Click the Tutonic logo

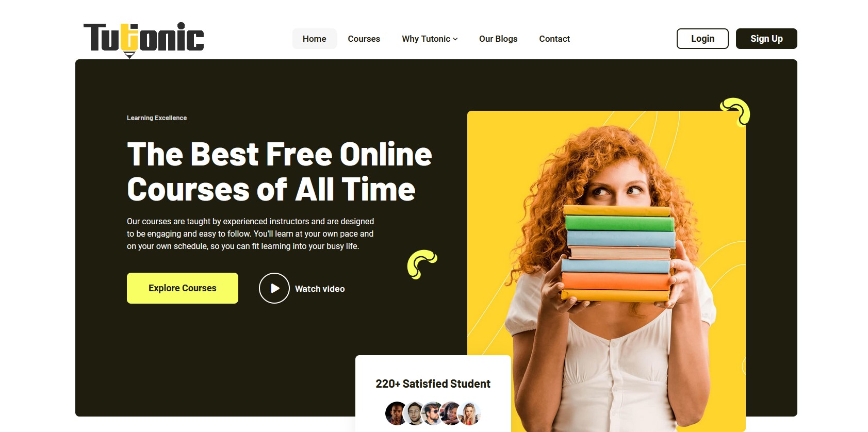pyautogui.click(x=144, y=40)
